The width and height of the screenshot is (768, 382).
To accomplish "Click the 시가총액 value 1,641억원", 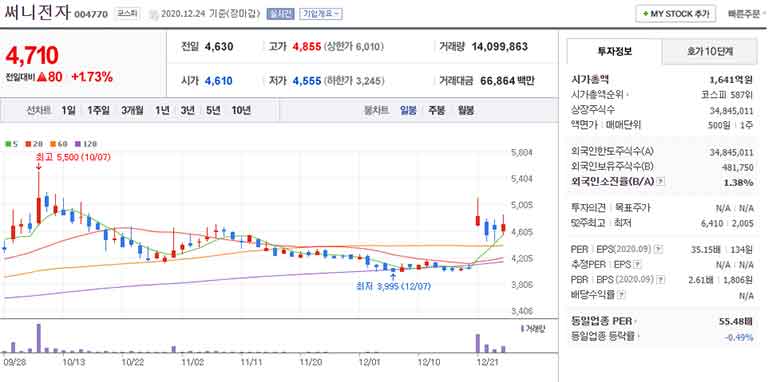I will point(731,80).
